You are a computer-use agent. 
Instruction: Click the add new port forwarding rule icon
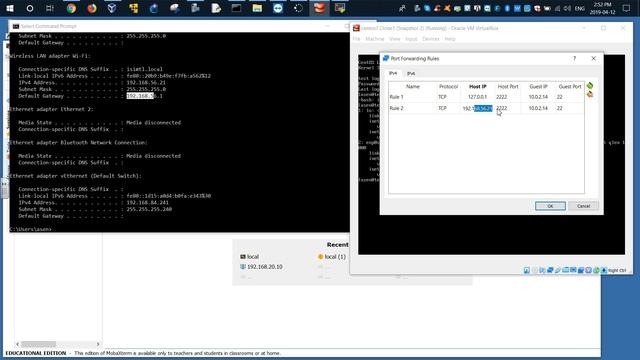point(590,86)
